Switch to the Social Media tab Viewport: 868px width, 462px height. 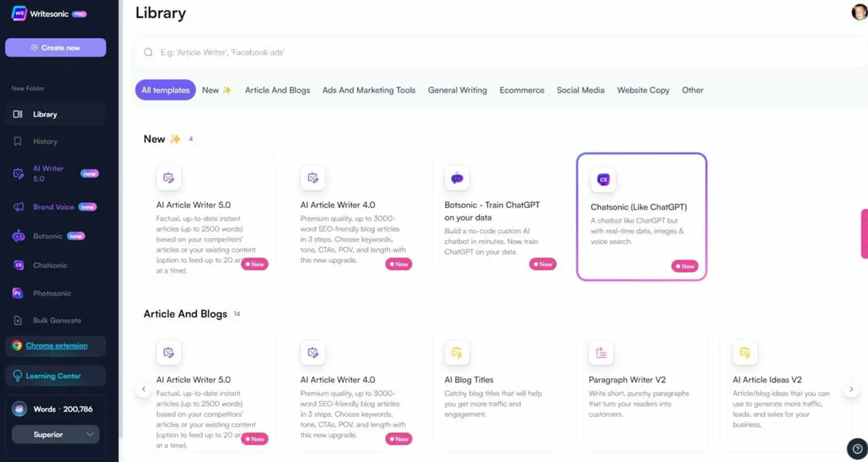(x=580, y=90)
